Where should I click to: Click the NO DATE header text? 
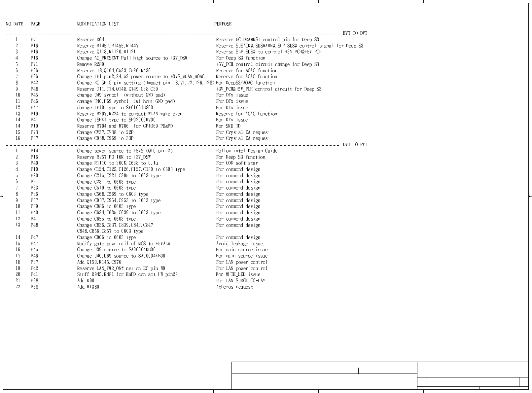pos(15,24)
